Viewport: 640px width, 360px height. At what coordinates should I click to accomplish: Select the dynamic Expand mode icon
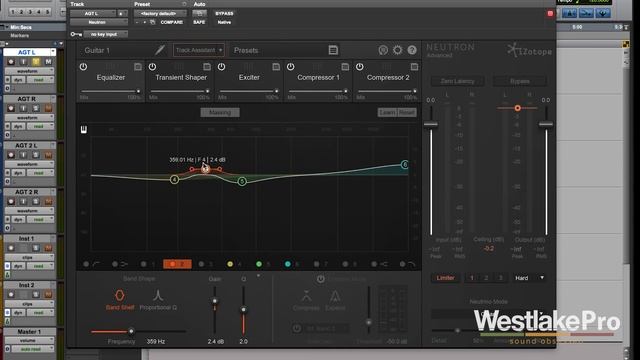pyautogui.click(x=335, y=300)
